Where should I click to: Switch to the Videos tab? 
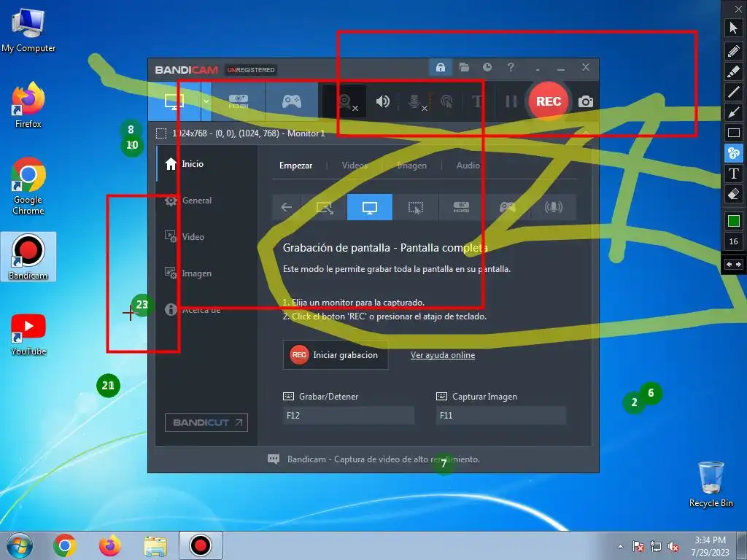355,166
